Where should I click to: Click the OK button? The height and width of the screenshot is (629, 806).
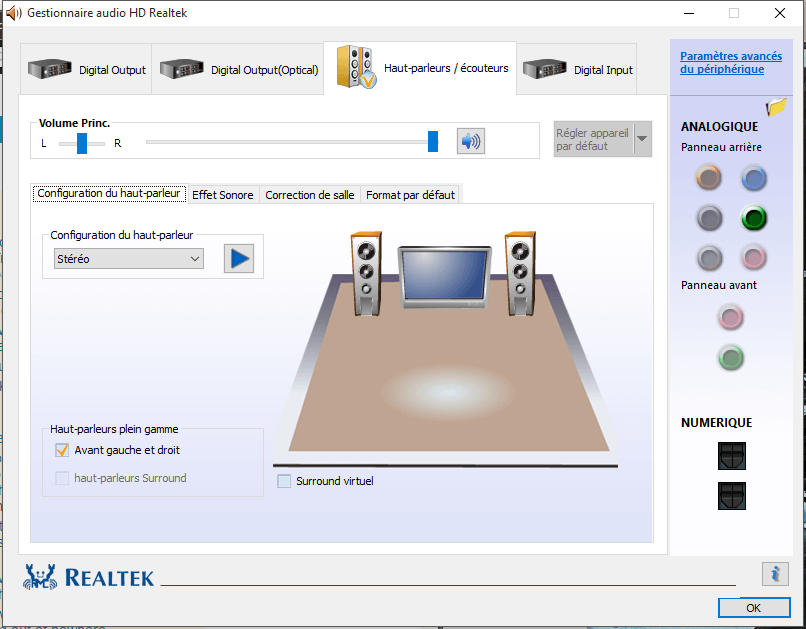tap(754, 608)
